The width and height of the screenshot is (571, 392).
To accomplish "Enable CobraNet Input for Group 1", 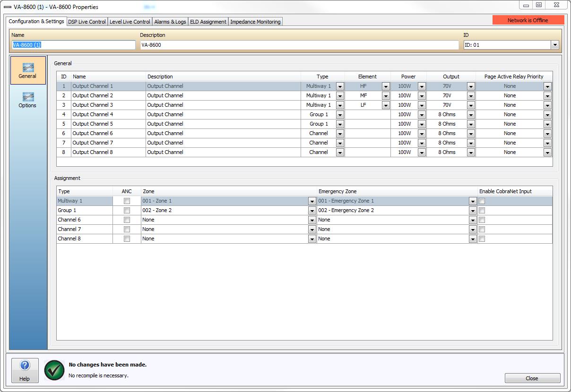I will click(x=482, y=211).
